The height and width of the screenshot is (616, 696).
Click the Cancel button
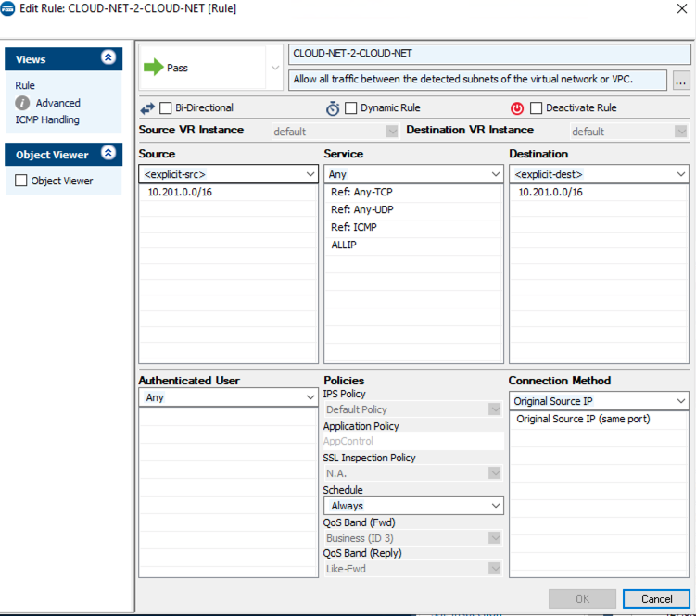[656, 598]
